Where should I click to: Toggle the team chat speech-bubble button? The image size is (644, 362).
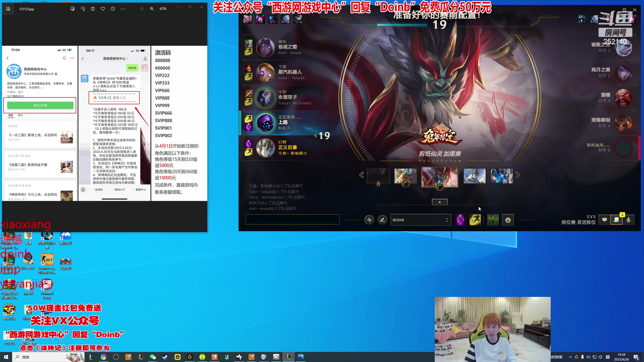tap(605, 220)
